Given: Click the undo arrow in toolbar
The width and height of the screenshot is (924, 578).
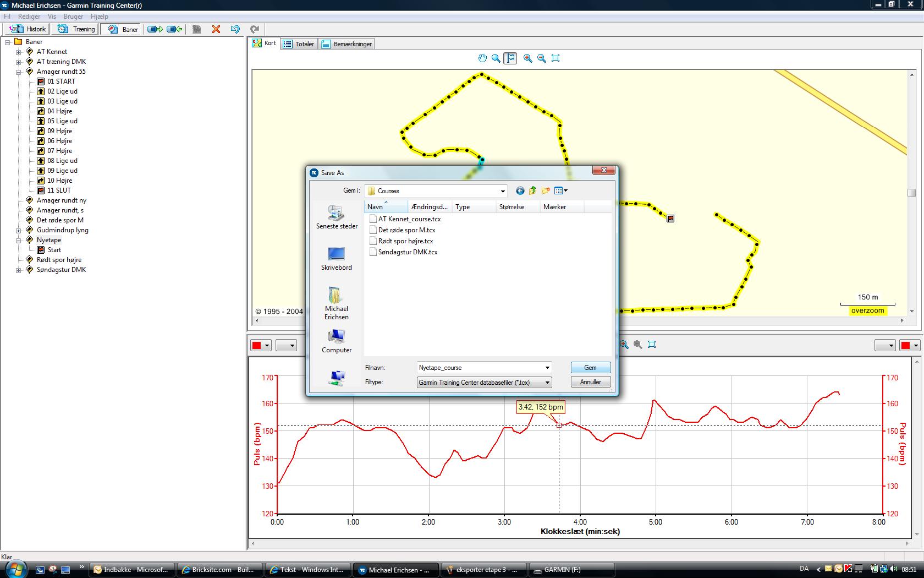Looking at the screenshot, I should pos(235,29).
